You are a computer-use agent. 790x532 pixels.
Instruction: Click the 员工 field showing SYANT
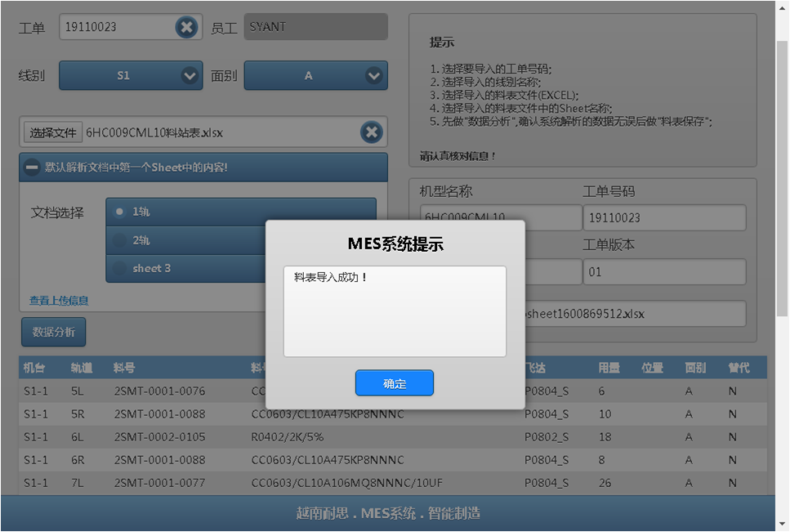(315, 27)
